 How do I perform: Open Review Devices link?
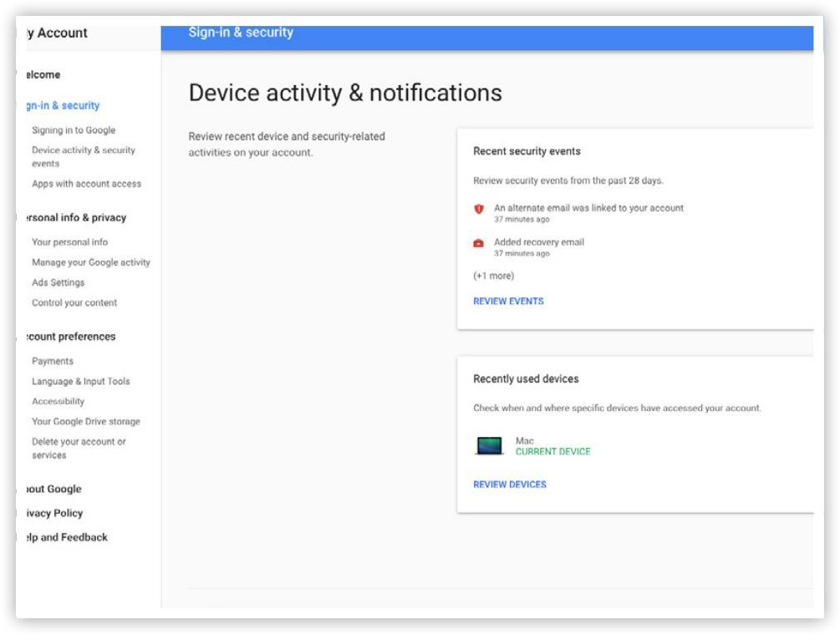click(x=510, y=484)
